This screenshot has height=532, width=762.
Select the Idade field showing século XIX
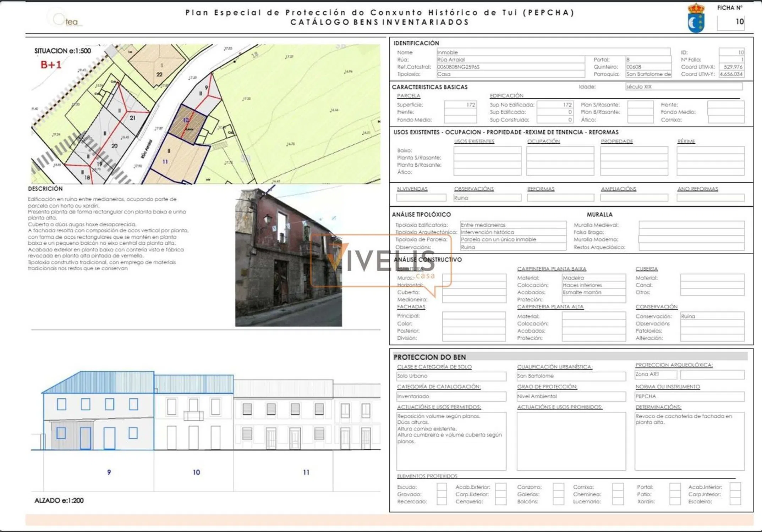tap(684, 87)
